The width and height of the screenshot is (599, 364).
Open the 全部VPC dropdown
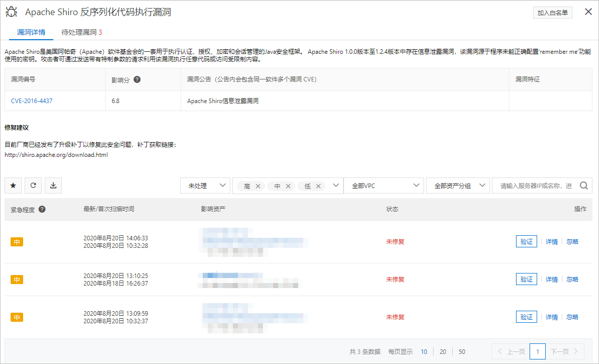click(384, 186)
